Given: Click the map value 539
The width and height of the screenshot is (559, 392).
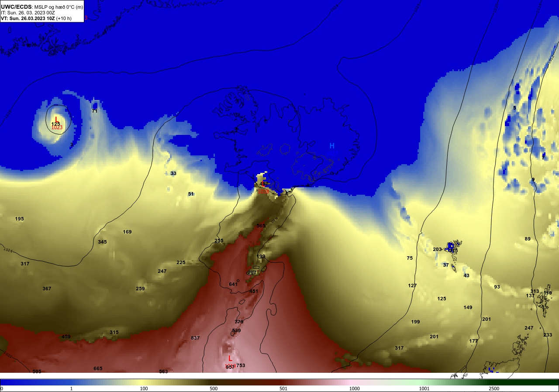Looking at the screenshot, I should click(236, 330).
